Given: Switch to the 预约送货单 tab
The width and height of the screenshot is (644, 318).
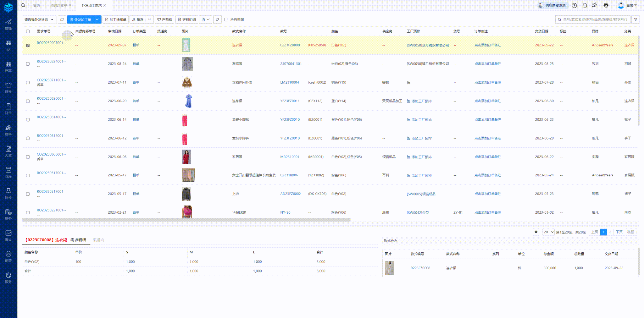Looking at the screenshot, I should pyautogui.click(x=58, y=5).
